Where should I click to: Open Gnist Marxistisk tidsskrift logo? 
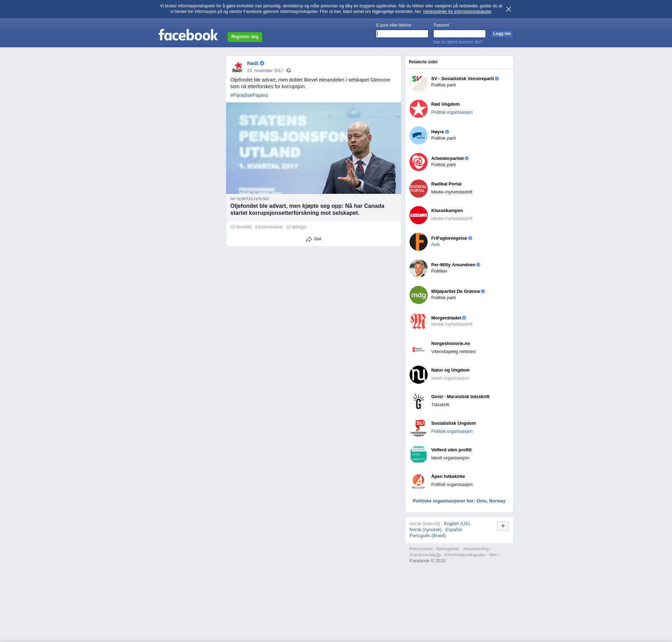pos(419,401)
